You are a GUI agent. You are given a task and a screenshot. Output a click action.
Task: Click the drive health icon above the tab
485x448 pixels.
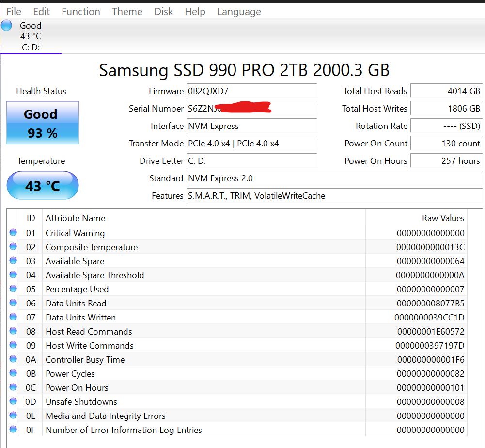(x=6, y=25)
